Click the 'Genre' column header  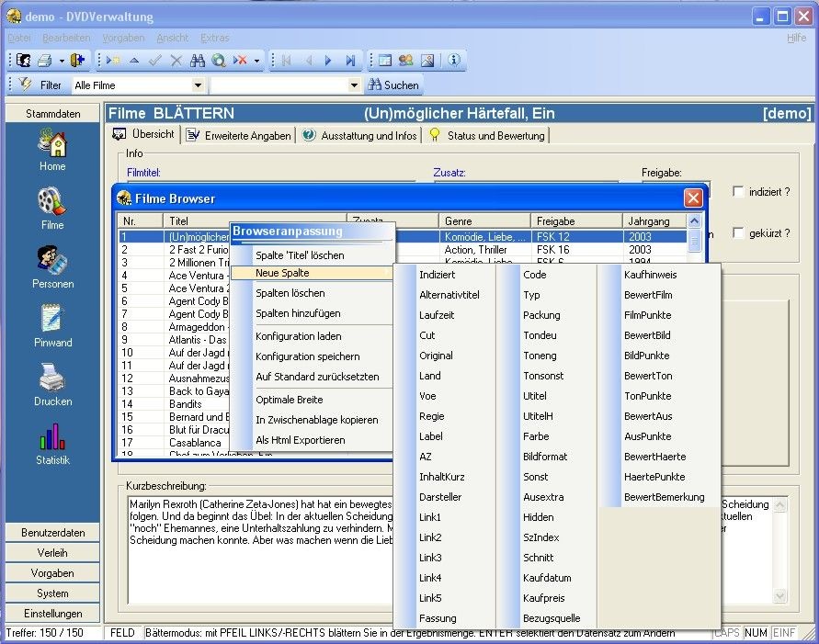click(483, 221)
